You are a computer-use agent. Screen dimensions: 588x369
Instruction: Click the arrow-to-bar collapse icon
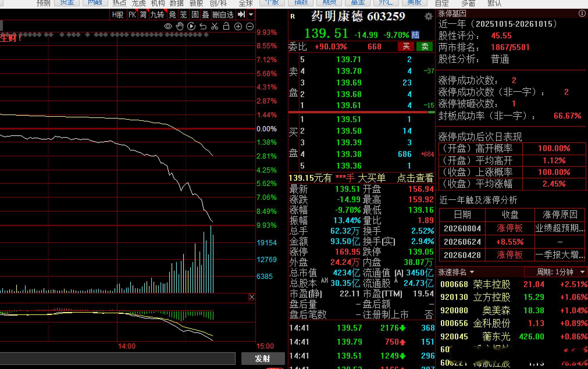(x=241, y=14)
